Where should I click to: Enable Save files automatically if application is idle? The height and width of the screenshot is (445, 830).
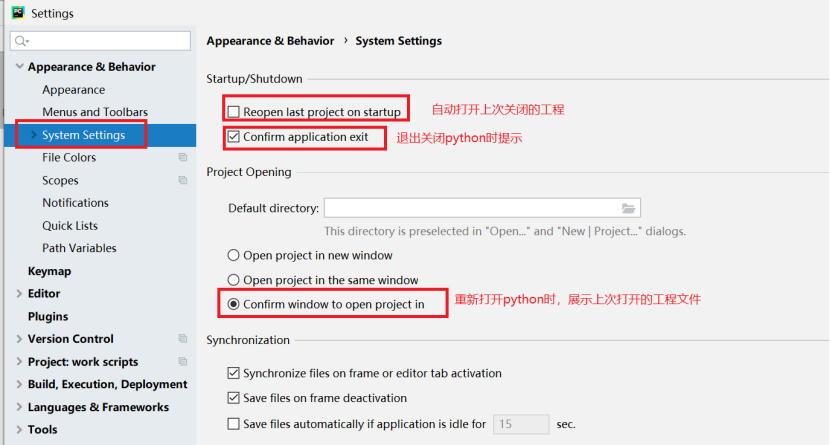233,424
